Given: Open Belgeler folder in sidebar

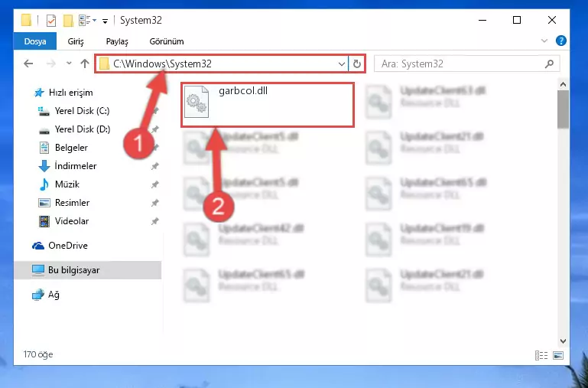Looking at the screenshot, I should (x=71, y=148).
